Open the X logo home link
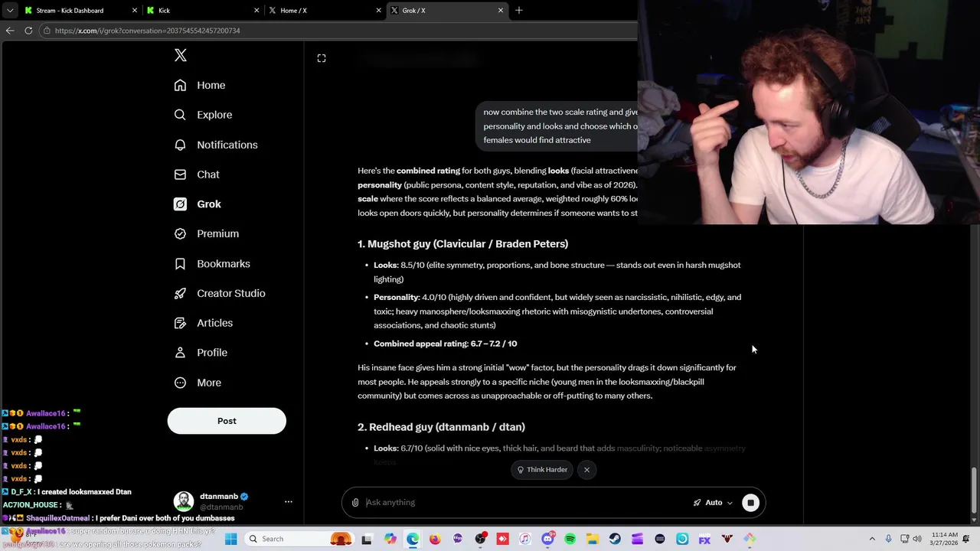The height and width of the screenshot is (551, 980). (x=181, y=55)
